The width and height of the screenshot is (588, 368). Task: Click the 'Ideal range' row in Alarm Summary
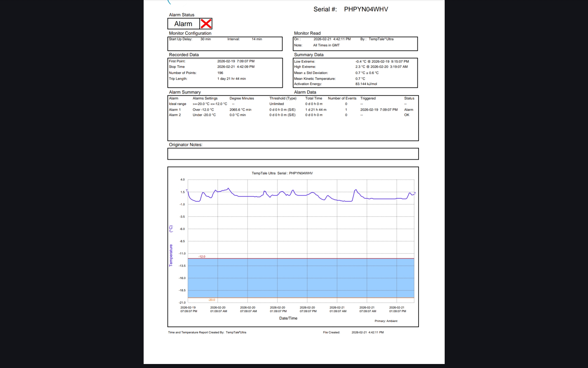(177, 104)
